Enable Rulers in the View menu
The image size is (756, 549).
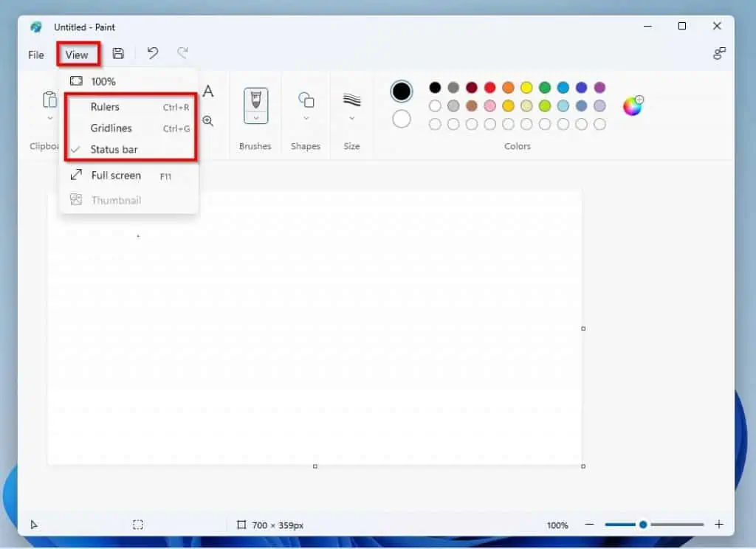click(106, 106)
